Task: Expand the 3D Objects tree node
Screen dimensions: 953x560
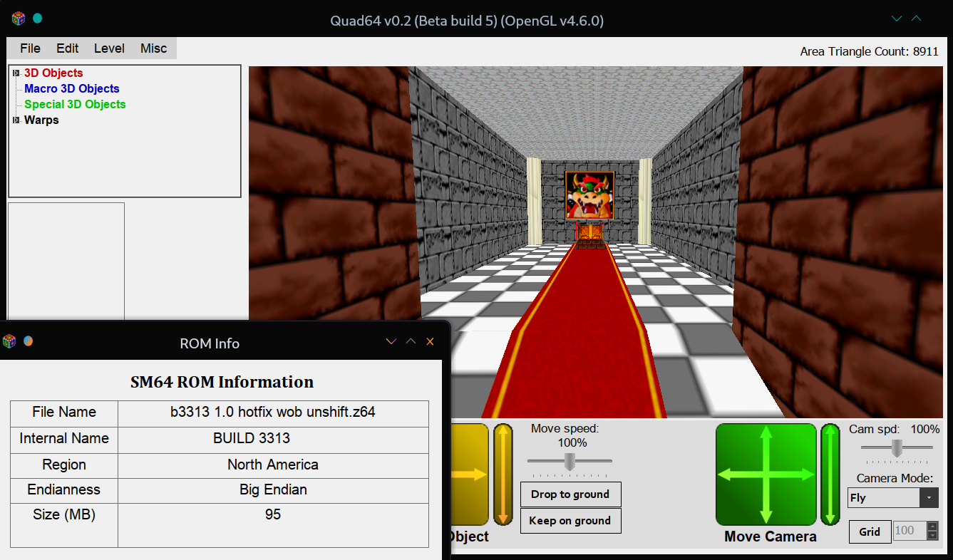Action: [x=16, y=73]
